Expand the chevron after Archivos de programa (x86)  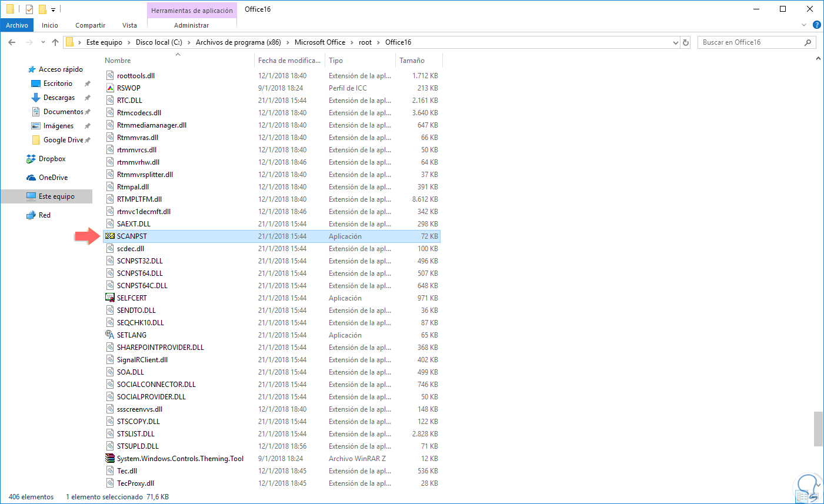tap(288, 42)
